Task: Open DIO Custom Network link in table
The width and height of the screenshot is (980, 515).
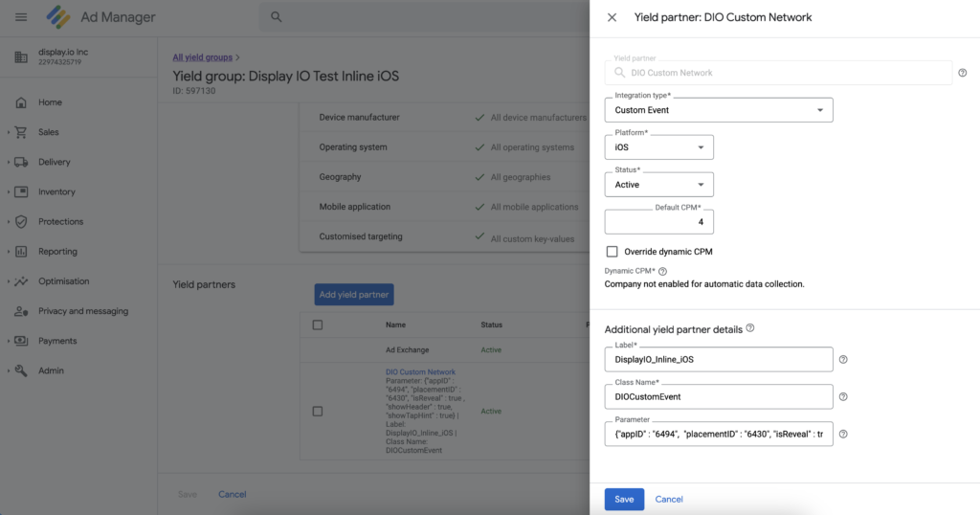Action: [x=421, y=371]
